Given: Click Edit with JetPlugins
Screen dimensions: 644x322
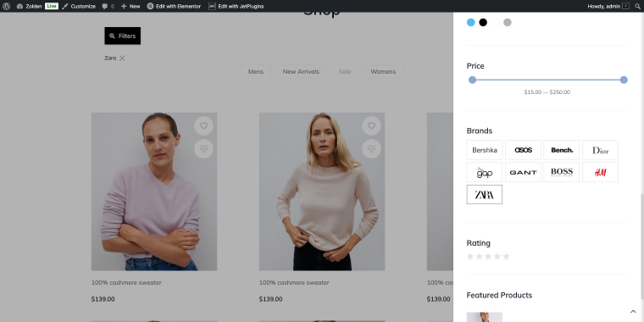Looking at the screenshot, I should [236, 6].
